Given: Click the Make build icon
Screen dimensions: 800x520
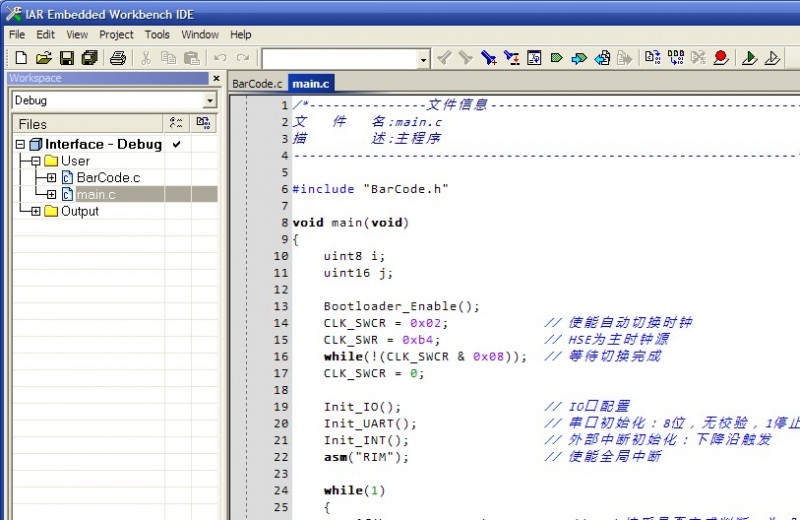Looking at the screenshot, I should 675,58.
